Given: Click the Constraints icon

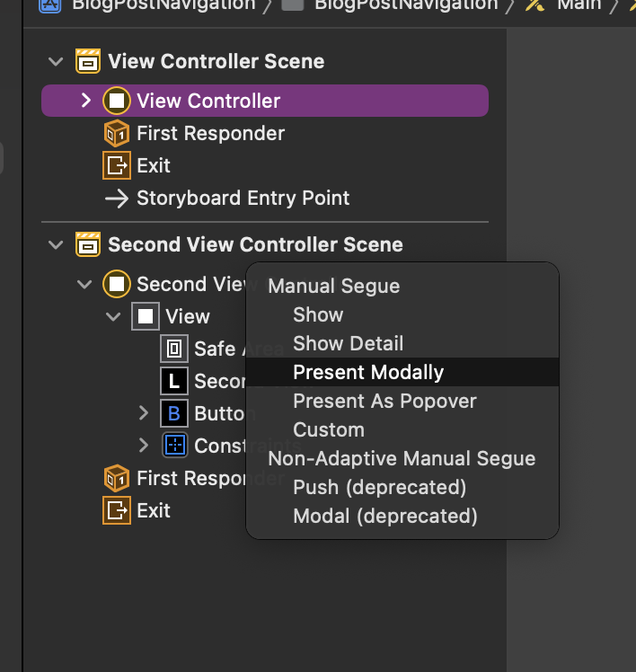Looking at the screenshot, I should (x=174, y=446).
